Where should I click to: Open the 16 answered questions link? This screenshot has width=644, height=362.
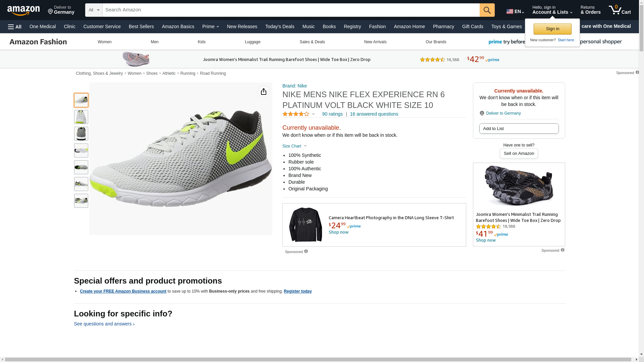click(x=374, y=114)
